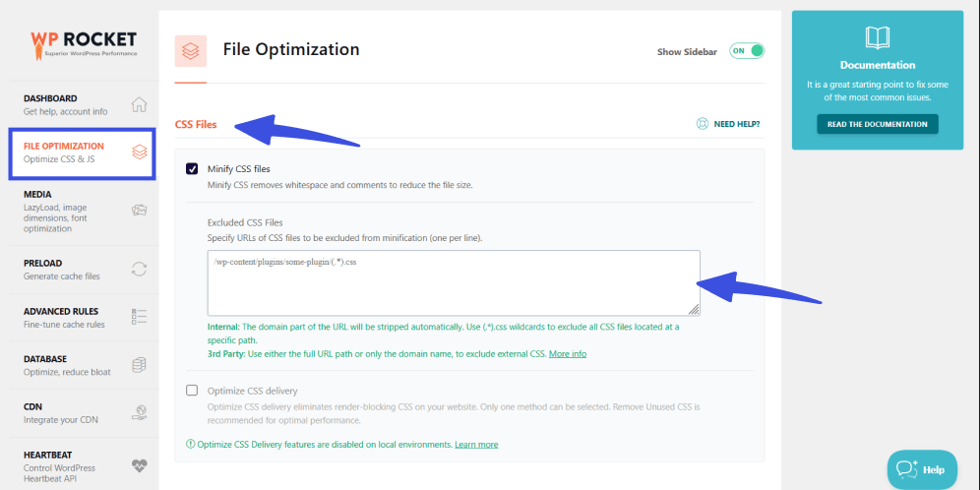This screenshot has width=980, height=490.
Task: Click the CSS Files section heading
Action: click(x=196, y=124)
